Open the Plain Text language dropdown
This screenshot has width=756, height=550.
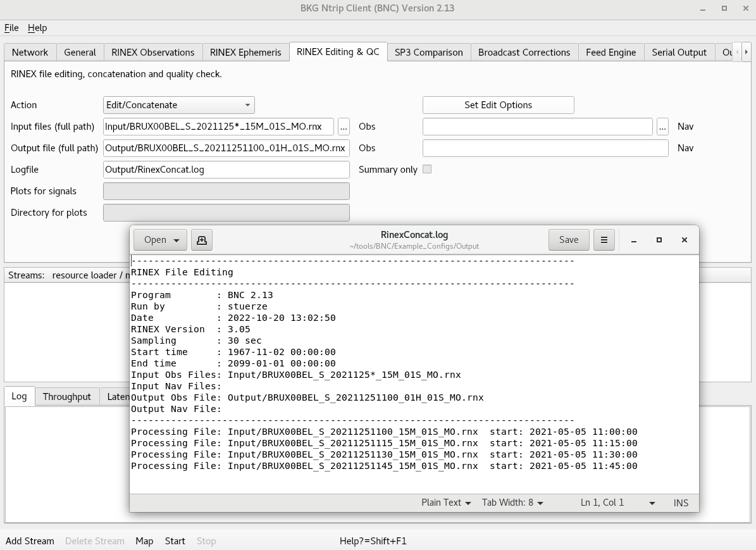tap(446, 503)
